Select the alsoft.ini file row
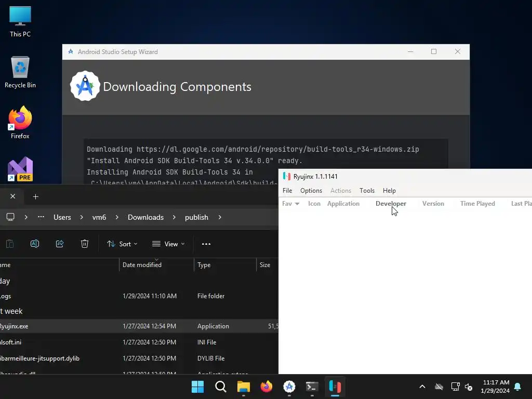Screen dimensions: 532x399 point(139,342)
